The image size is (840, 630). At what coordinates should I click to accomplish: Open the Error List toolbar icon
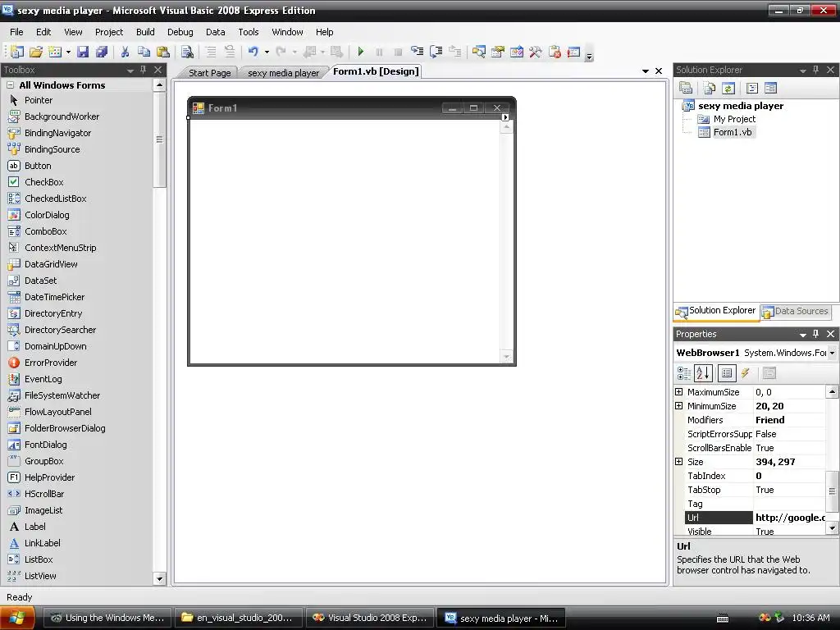(555, 52)
